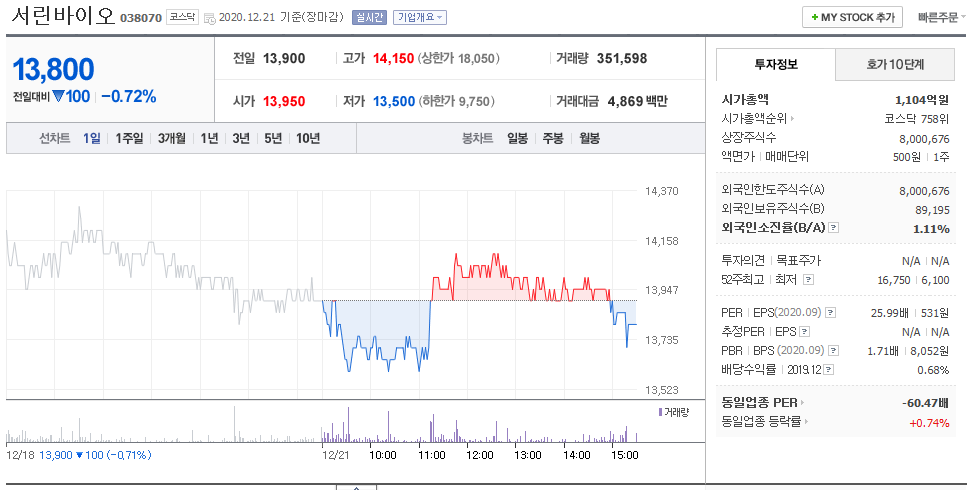Click the 투자의견 label
The height and width of the screenshot is (490, 974).
tap(743, 260)
